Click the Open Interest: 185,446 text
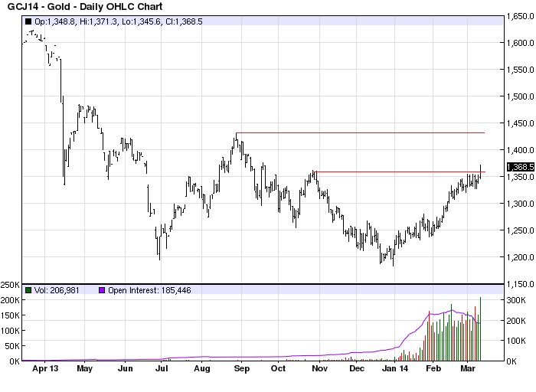Image resolution: width=536 pixels, height=392 pixels. pos(149,290)
